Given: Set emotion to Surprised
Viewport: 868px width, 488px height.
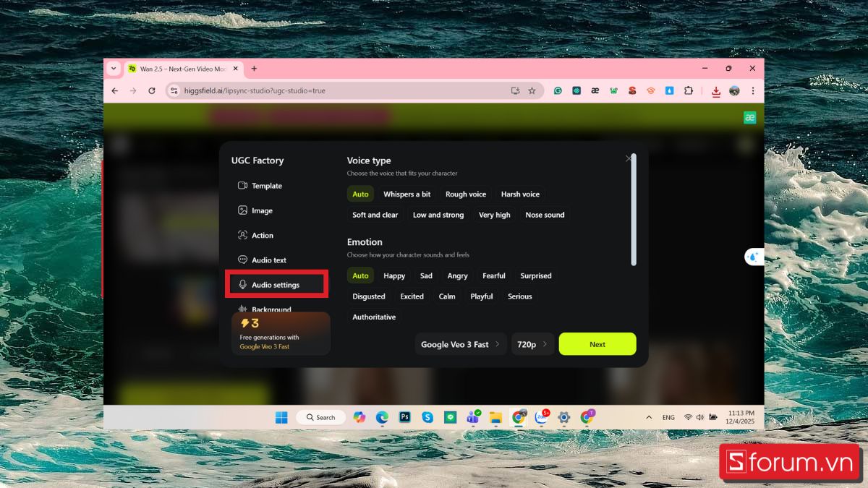Looking at the screenshot, I should (535, 275).
